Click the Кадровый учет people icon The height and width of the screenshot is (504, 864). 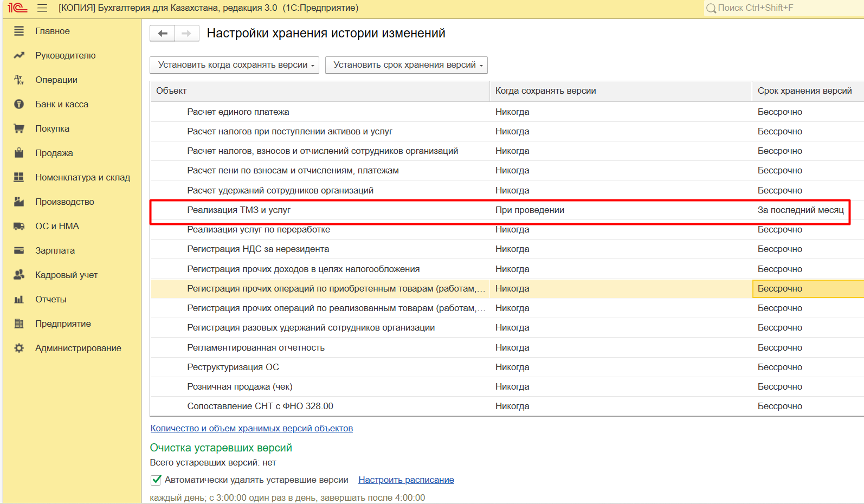tap(19, 275)
